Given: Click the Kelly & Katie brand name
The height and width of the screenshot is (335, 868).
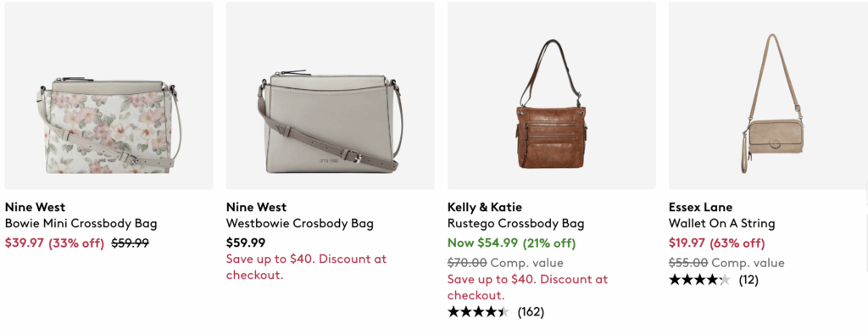Looking at the screenshot, I should click(484, 207).
